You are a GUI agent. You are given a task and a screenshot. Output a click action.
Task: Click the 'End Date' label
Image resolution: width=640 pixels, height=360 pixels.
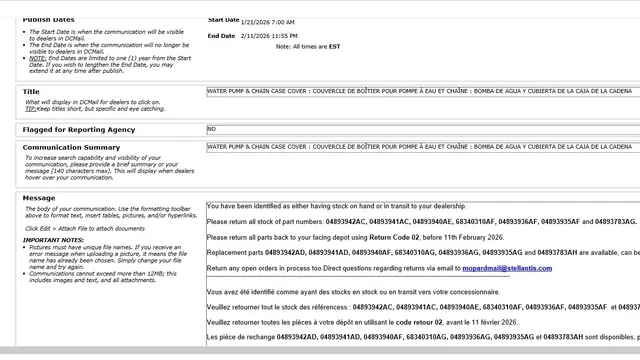[x=221, y=36]
